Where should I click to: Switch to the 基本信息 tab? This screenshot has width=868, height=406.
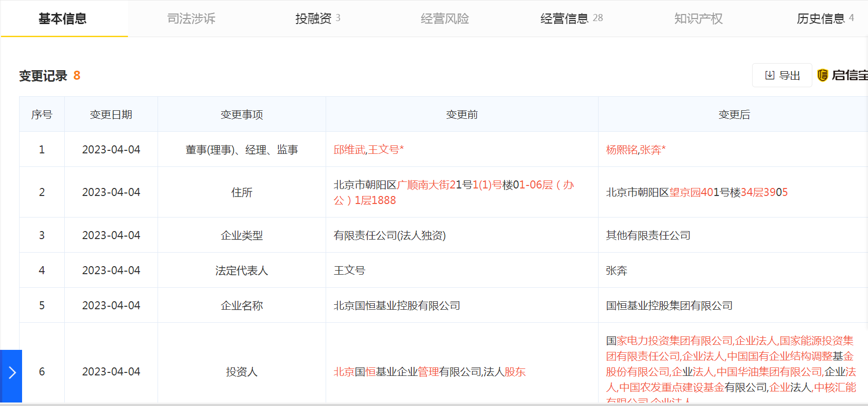[x=63, y=19]
